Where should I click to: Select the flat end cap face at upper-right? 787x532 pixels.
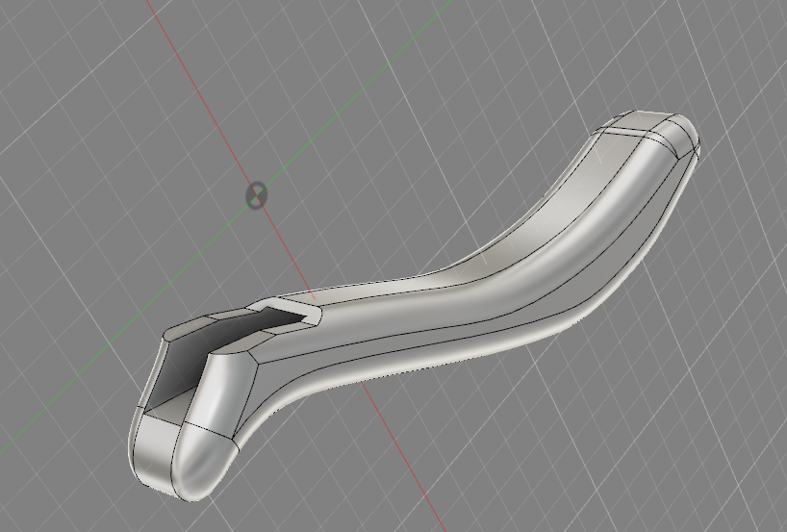[x=645, y=121]
